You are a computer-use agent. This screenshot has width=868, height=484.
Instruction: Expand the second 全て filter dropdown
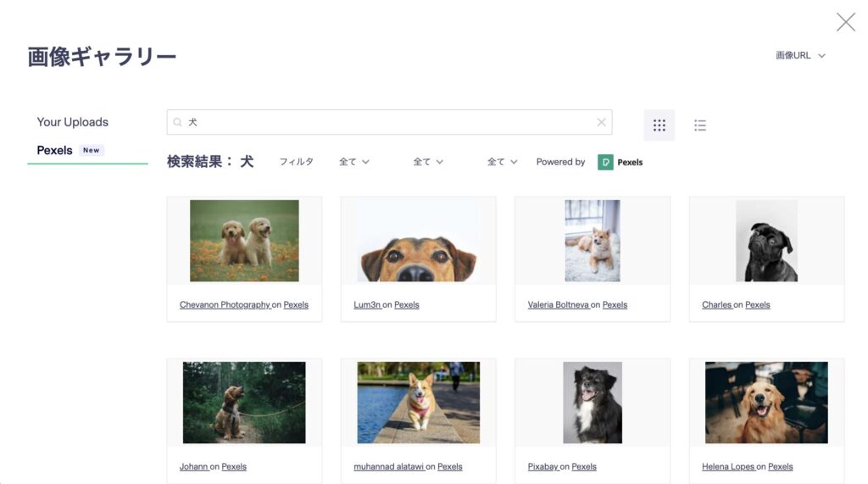point(428,162)
